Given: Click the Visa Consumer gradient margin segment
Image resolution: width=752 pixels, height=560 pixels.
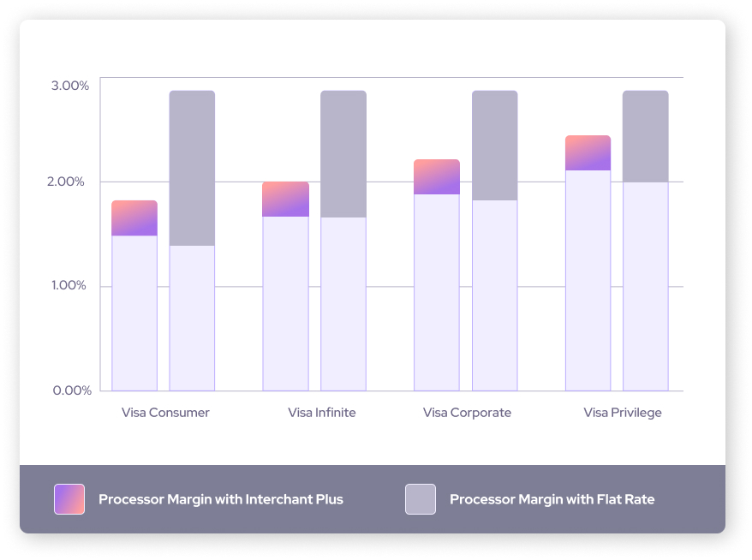Looking at the screenshot, I should [134, 218].
